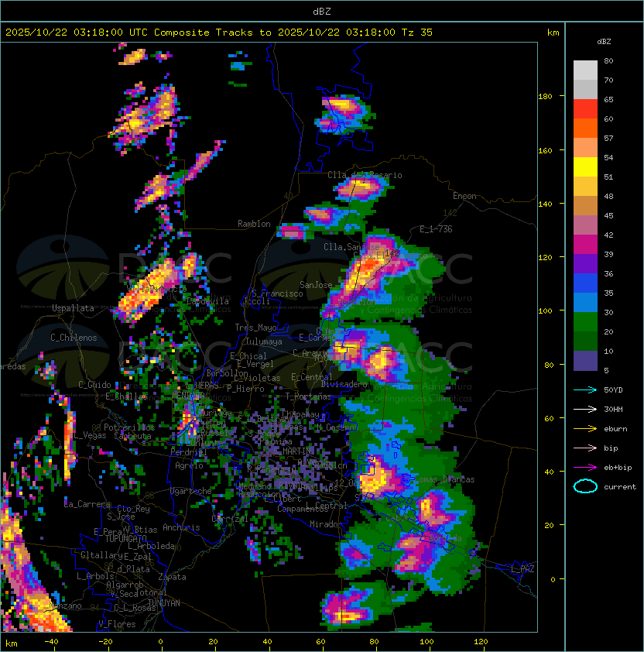Click the 'Anchoris' place label
The height and width of the screenshot is (652, 644).
click(181, 527)
